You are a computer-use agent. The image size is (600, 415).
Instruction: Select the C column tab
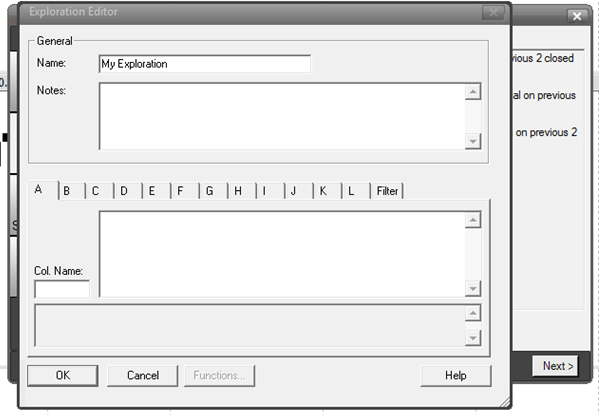point(100,190)
